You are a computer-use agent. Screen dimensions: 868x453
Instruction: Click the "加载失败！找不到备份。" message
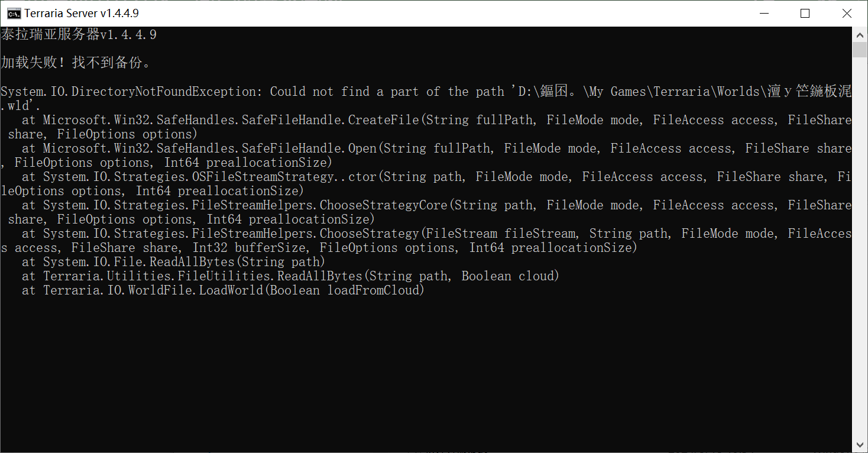(76, 63)
